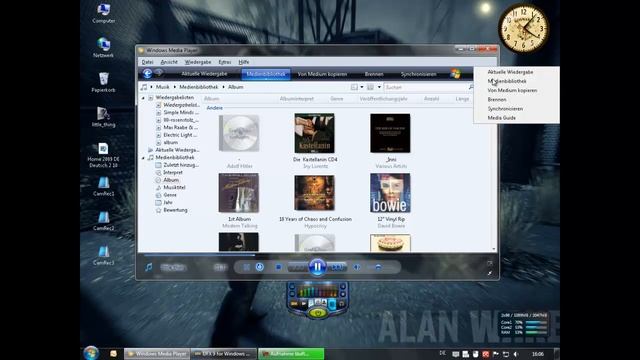This screenshot has width=640, height=360.
Task: Open the view options icon
Action: tap(370, 87)
